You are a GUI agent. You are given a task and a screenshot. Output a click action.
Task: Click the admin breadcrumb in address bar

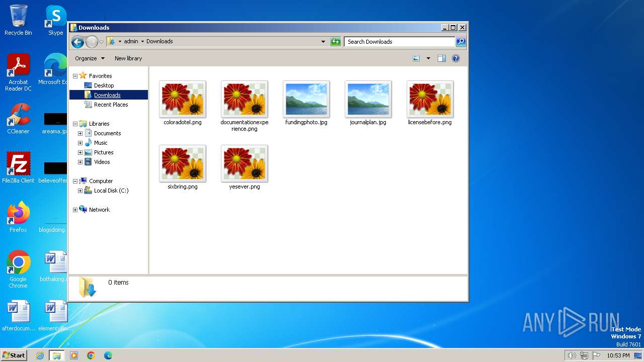131,41
